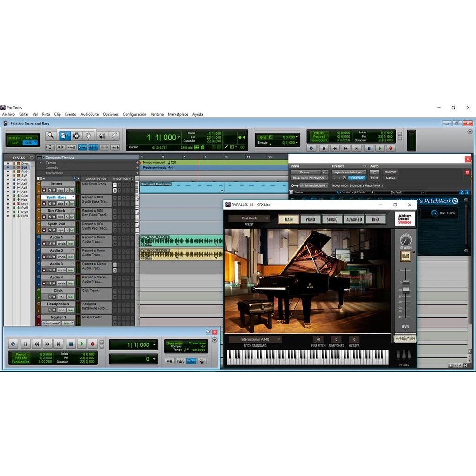Open the Drums track selector in plugin window
This screenshot has width=476, height=476.
click(305, 172)
